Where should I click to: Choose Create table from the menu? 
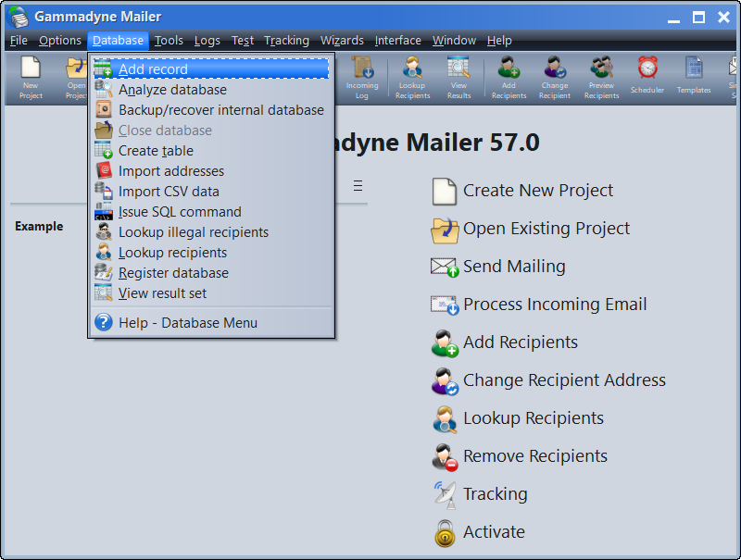pyautogui.click(x=211, y=150)
